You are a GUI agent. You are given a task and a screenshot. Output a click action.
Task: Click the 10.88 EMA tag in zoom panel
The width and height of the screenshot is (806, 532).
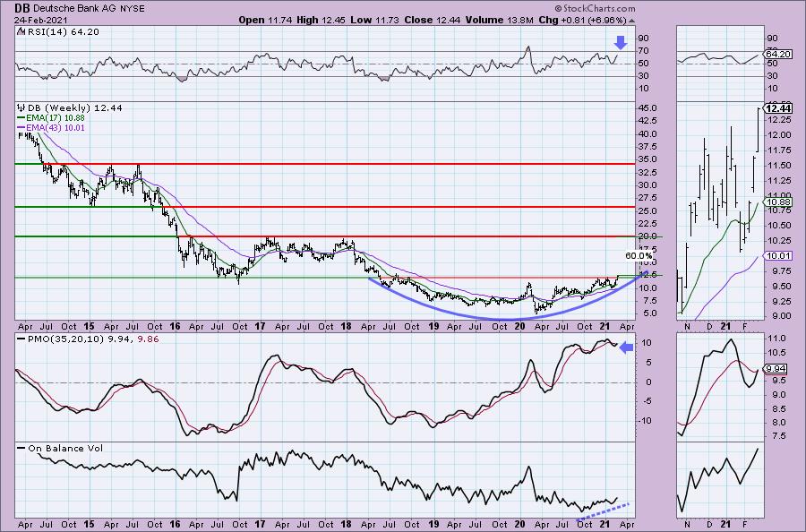(x=777, y=202)
